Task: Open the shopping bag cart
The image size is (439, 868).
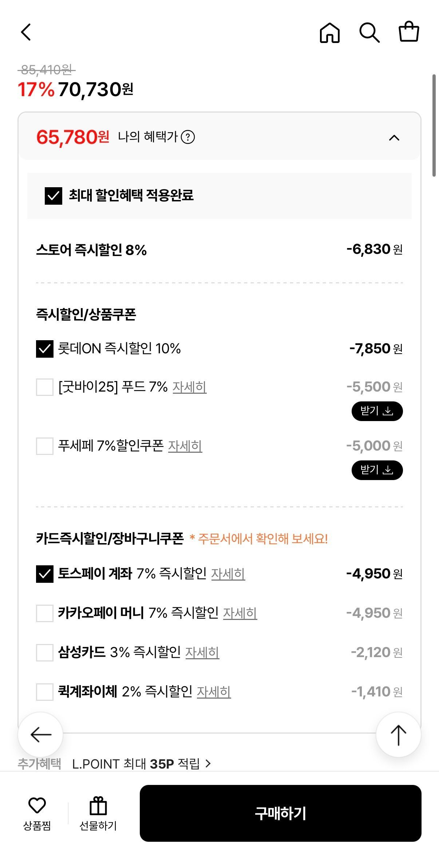Action: tap(409, 32)
